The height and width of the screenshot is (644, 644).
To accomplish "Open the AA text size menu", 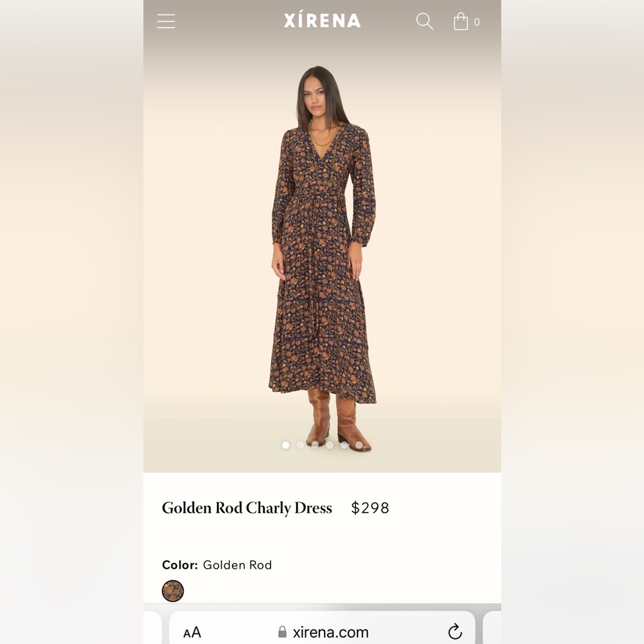I will 192,632.
